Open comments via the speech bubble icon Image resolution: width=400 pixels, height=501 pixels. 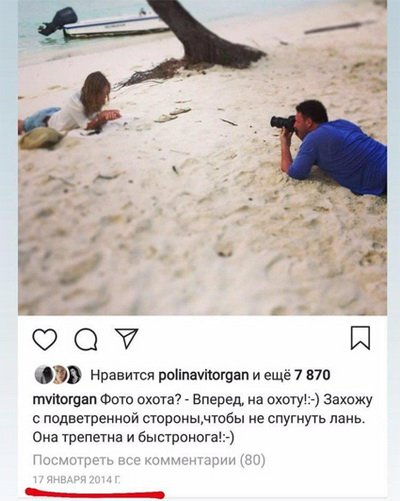(x=86, y=340)
